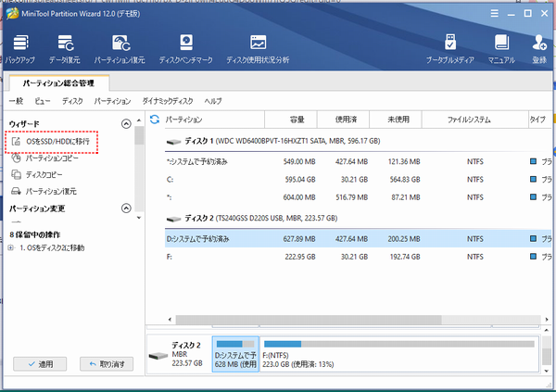Sort by the パーティション column header

point(214,120)
